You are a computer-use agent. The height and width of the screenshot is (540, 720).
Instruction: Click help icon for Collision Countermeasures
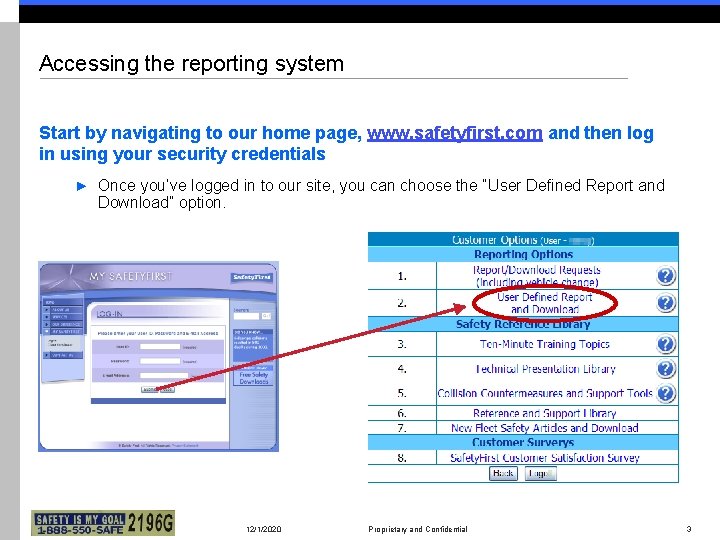point(666,393)
